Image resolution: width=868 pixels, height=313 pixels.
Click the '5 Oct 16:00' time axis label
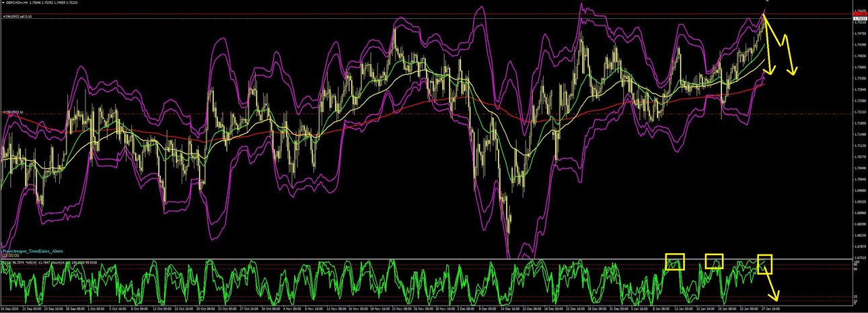[x=118, y=309]
